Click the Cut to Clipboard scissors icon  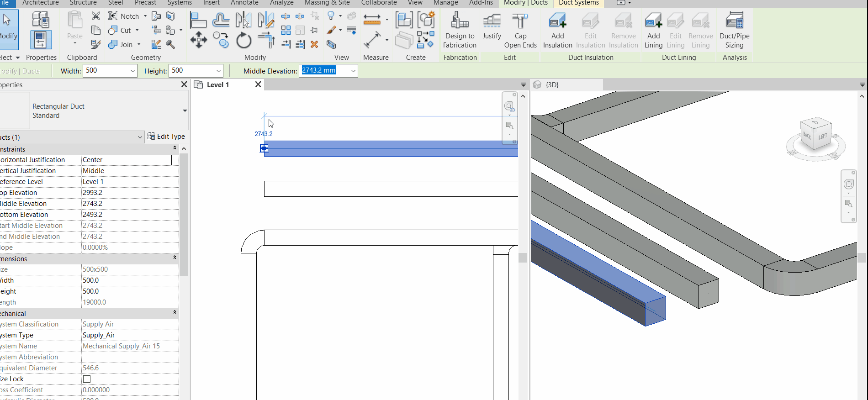(x=96, y=16)
